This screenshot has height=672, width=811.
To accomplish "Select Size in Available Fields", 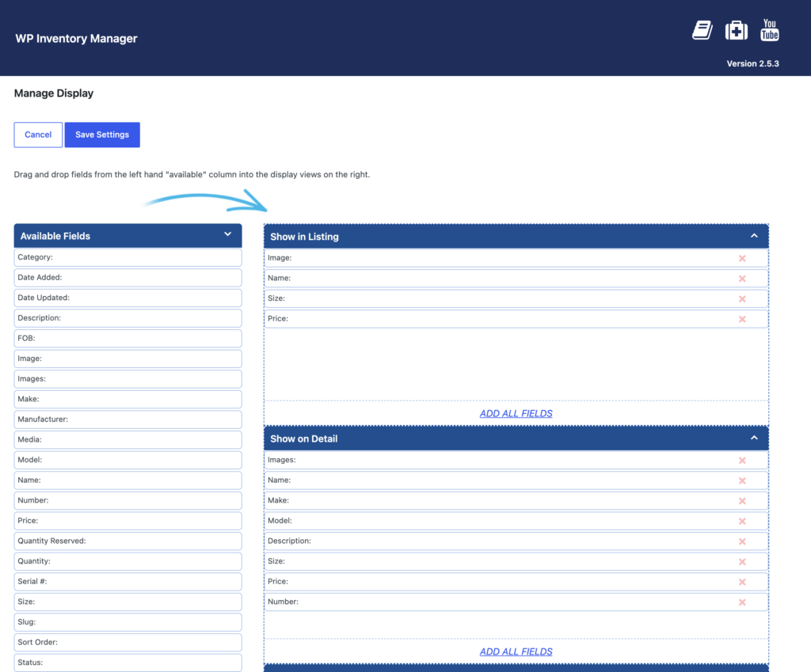I will coord(128,602).
